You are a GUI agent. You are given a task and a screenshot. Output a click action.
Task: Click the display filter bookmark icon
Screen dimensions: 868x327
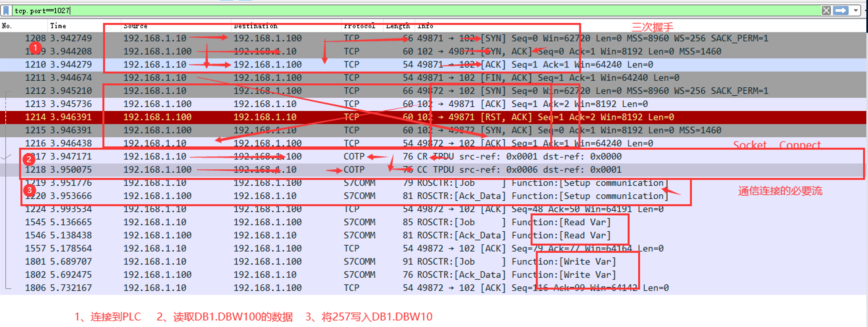pos(6,10)
